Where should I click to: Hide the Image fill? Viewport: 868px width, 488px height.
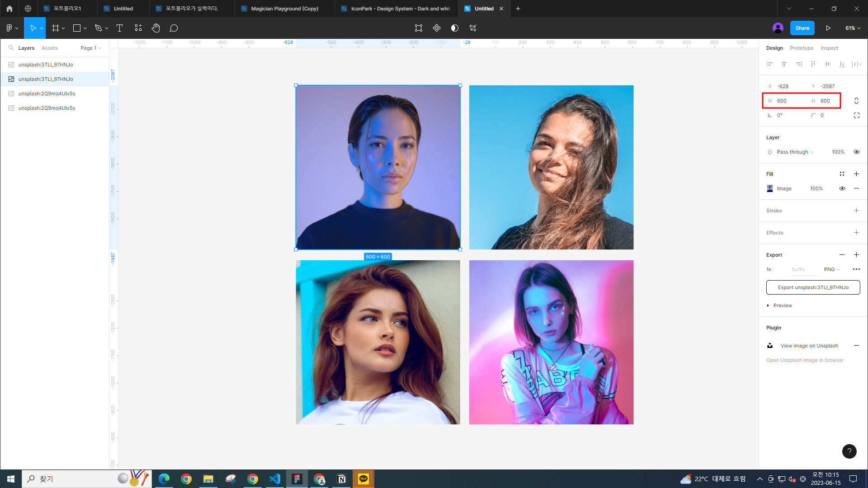[842, 188]
